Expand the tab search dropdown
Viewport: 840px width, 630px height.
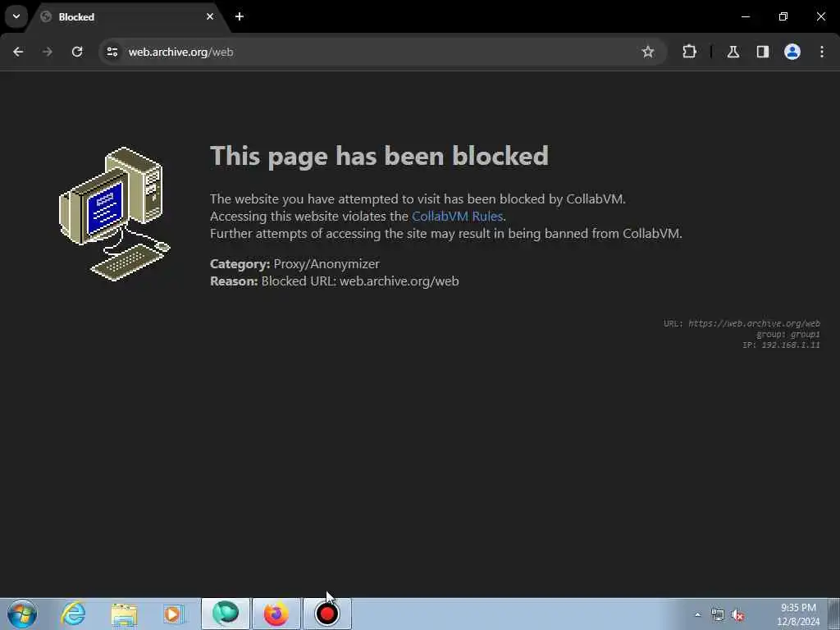point(16,16)
